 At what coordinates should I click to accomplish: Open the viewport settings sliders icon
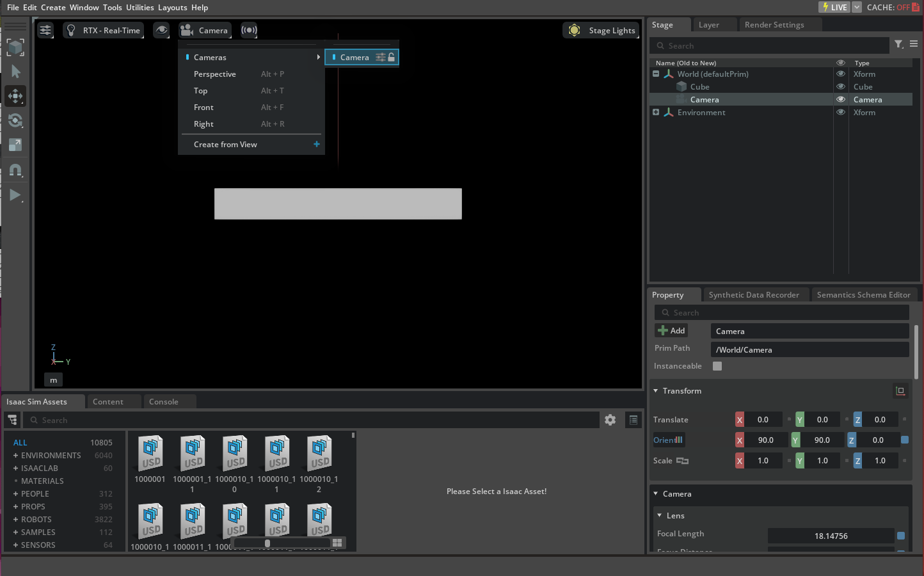pyautogui.click(x=45, y=30)
